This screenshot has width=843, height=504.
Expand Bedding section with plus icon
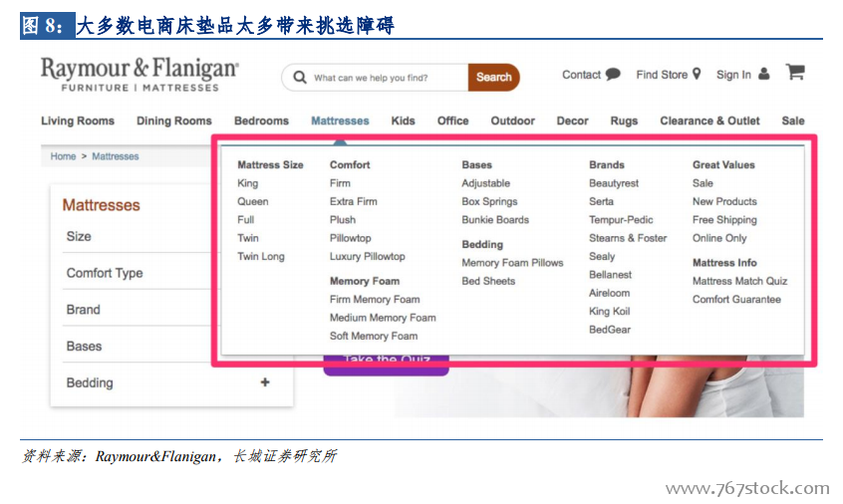[264, 382]
